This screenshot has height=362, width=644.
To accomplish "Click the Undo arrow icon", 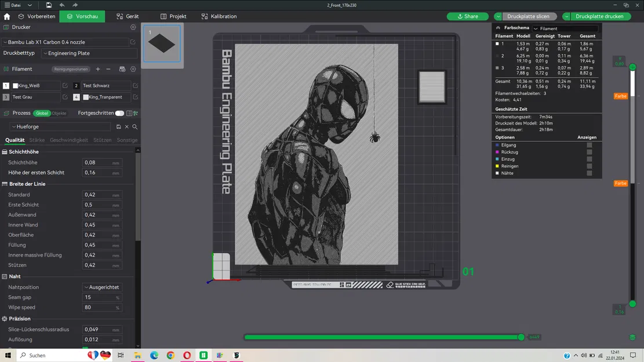I will coord(62,5).
